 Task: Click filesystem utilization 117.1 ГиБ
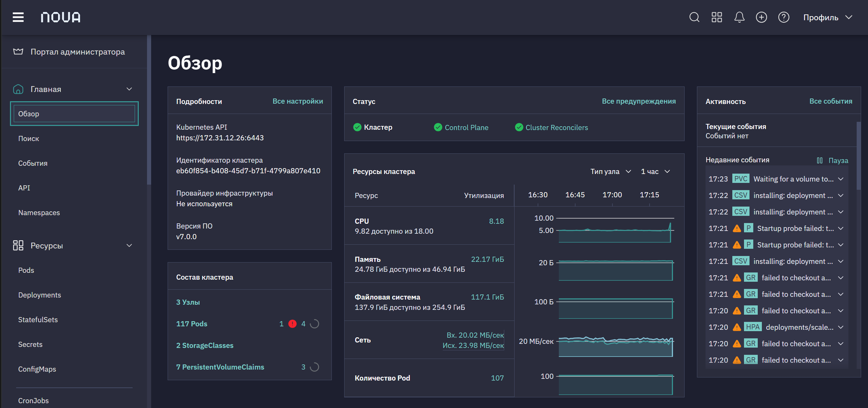(487, 297)
